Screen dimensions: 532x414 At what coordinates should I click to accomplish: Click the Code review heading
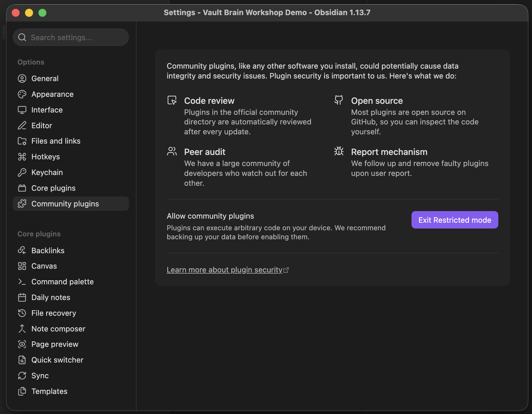click(209, 101)
